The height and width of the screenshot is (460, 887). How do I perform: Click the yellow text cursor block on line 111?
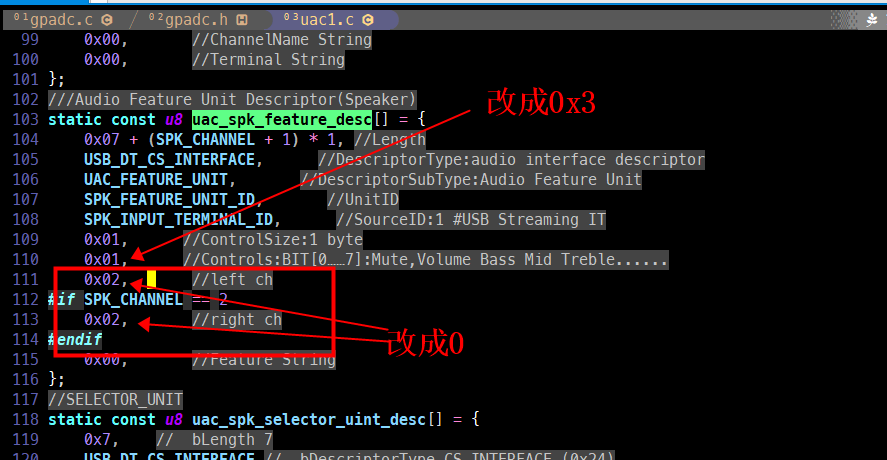pyautogui.click(x=151, y=280)
